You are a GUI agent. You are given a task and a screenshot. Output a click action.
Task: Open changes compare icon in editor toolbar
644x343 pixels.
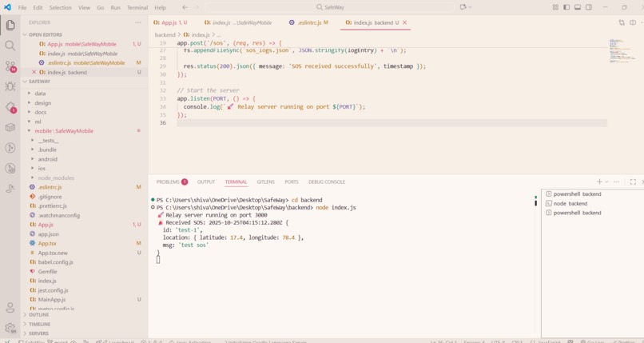[x=622, y=22]
